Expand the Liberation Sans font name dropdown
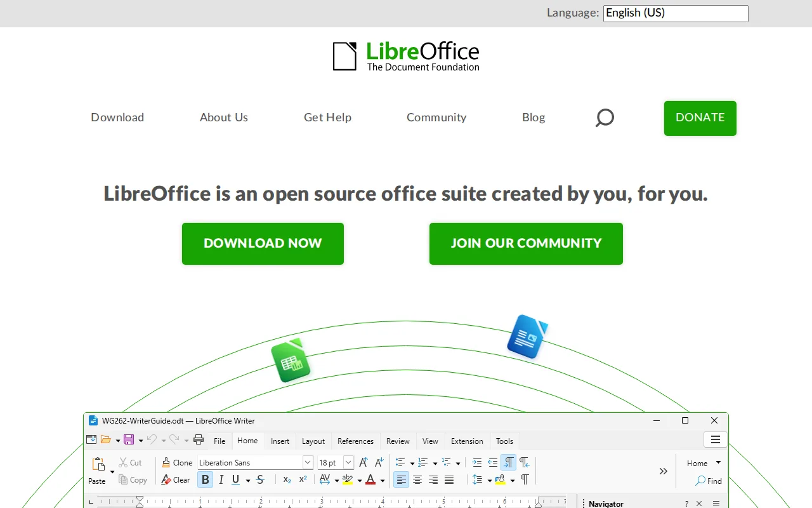Viewport: 812px width, 508px height. pyautogui.click(x=308, y=462)
